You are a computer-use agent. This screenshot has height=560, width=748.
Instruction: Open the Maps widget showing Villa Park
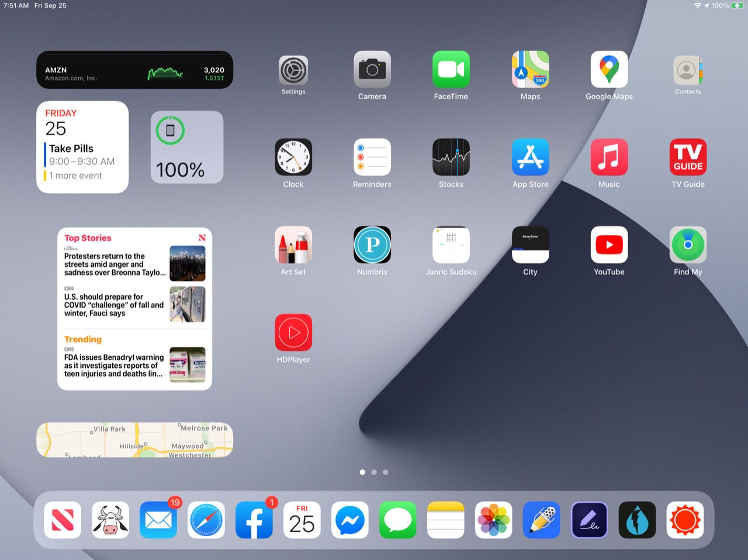[135, 440]
